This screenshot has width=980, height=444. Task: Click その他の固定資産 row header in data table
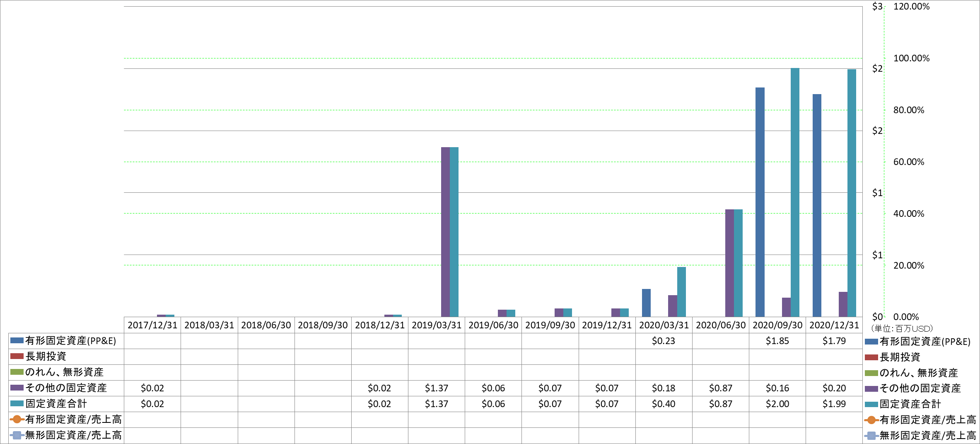pyautogui.click(x=66, y=388)
